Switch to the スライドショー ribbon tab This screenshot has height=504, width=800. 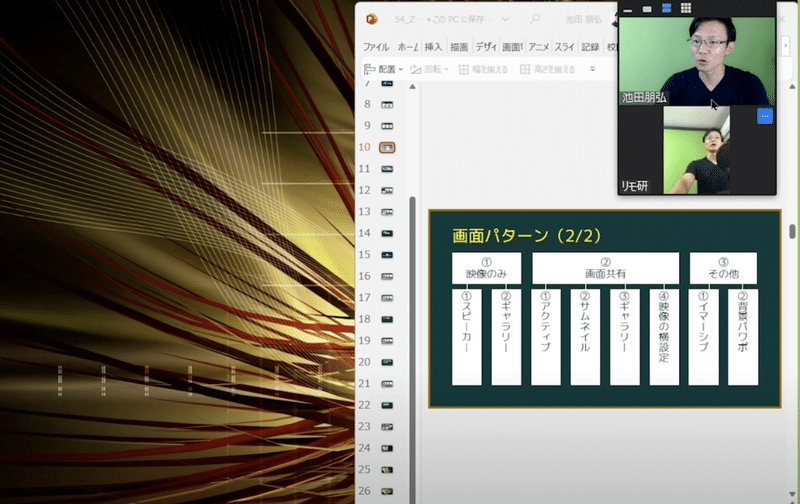point(564,47)
